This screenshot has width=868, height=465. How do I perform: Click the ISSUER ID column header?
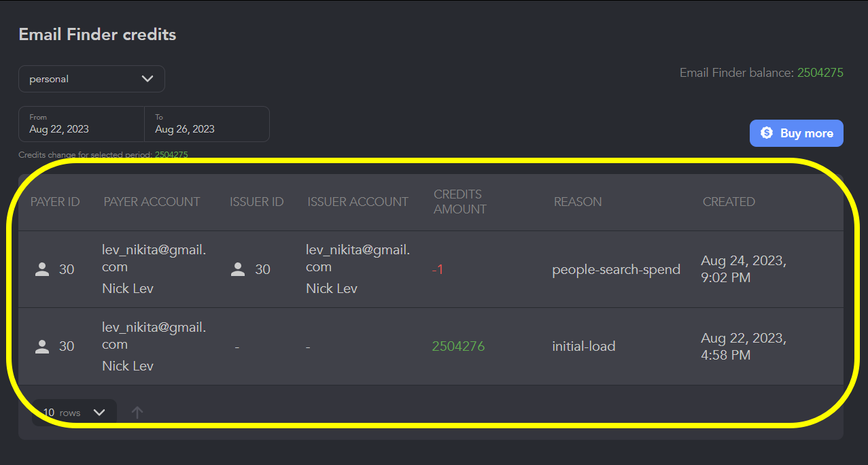pos(256,202)
